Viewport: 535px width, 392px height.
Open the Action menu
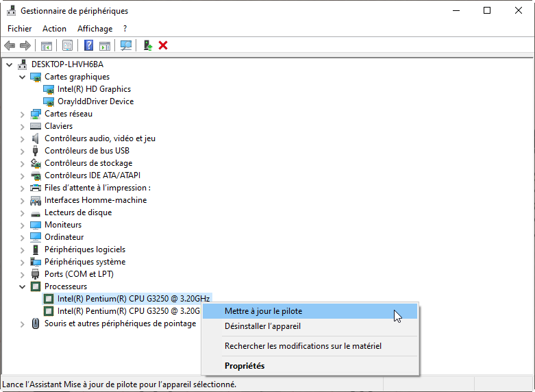click(54, 29)
